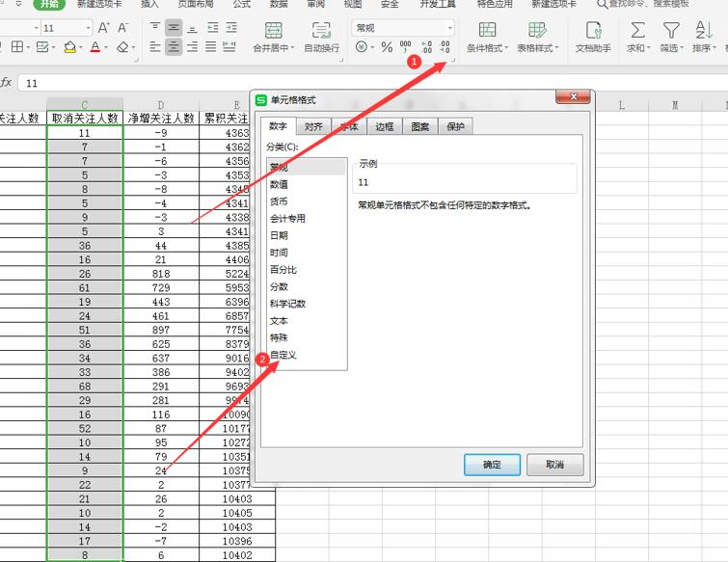Click the fill color bucket swatch
Viewport: 728px width, 562px height.
[x=69, y=46]
